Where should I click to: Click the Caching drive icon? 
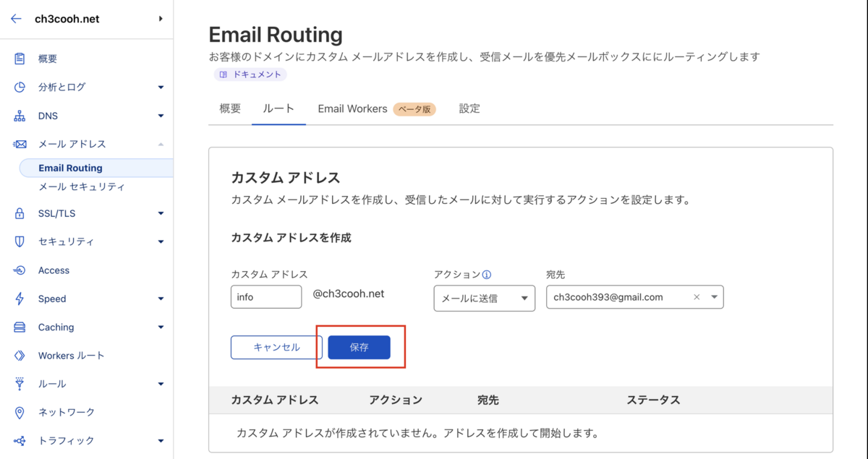tap(20, 327)
